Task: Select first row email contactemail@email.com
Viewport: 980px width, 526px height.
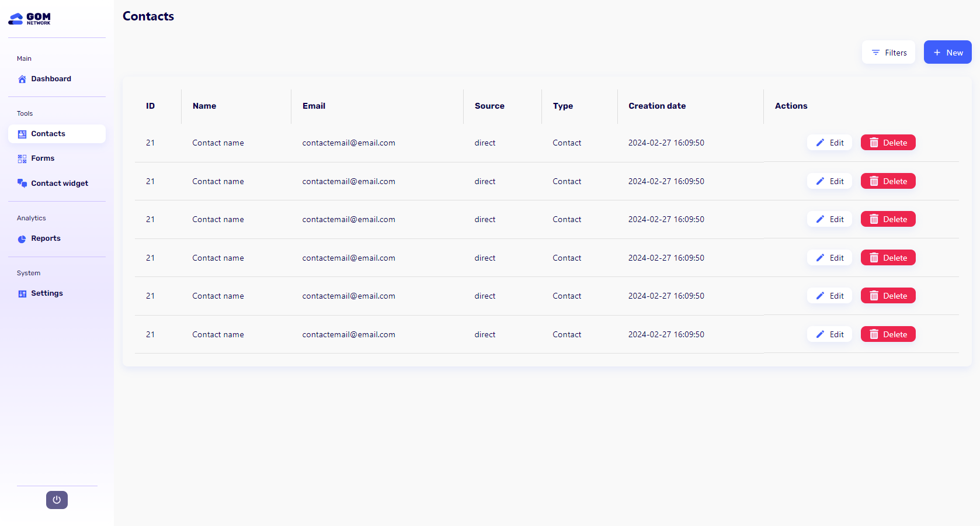Action: (x=349, y=143)
